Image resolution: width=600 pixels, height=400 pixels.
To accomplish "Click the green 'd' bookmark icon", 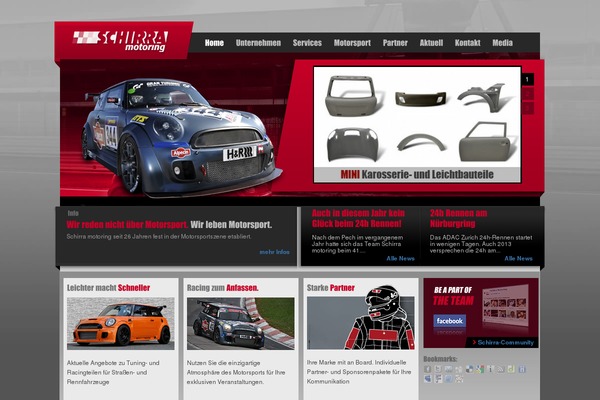I will point(511,369).
